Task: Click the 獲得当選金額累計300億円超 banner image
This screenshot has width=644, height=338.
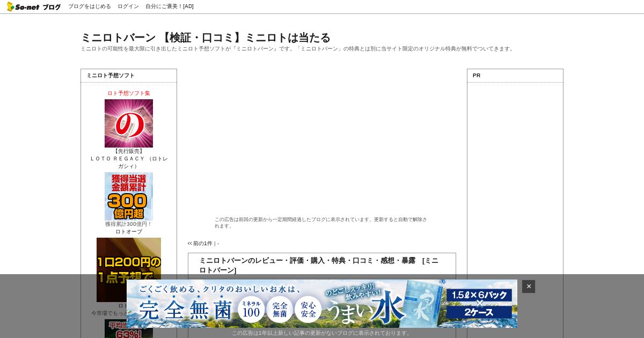Action: pos(129,196)
